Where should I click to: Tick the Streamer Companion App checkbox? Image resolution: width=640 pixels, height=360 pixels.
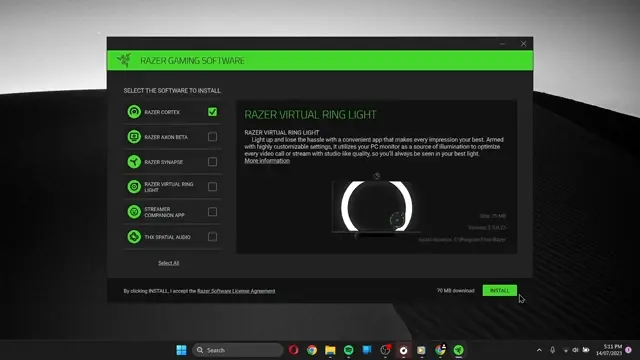pos(212,212)
